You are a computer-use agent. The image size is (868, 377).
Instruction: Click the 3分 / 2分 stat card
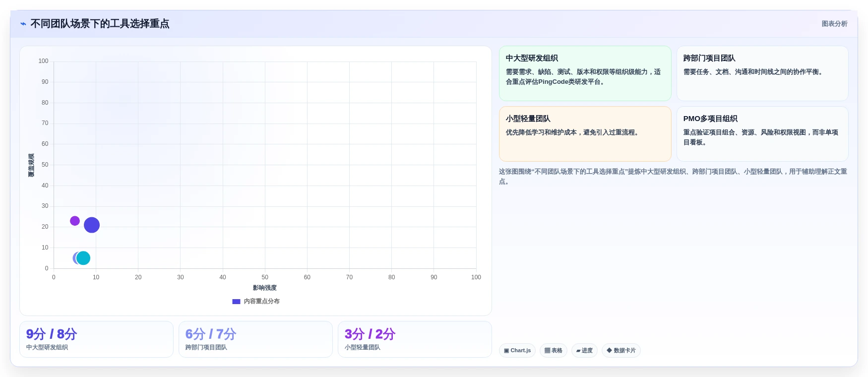point(415,339)
